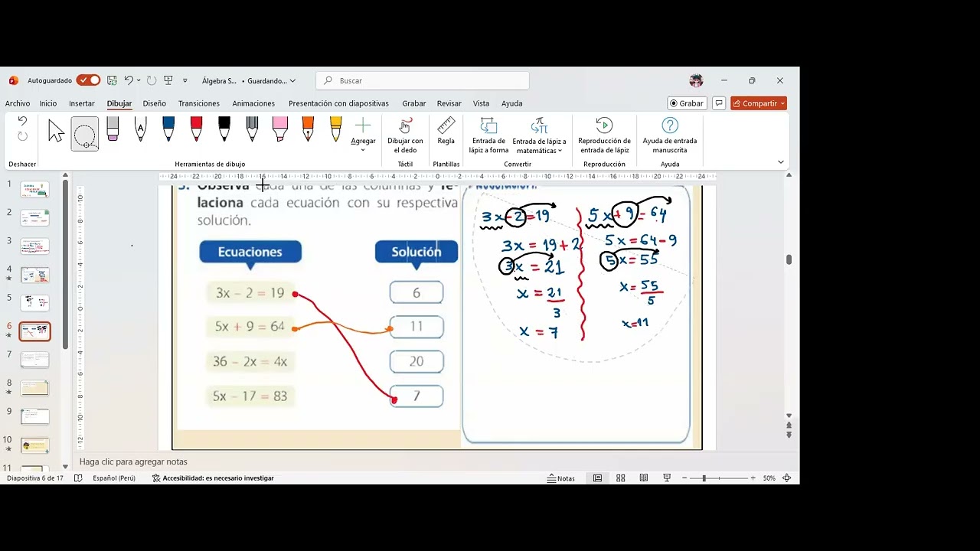This screenshot has height=551, width=980.
Task: Switch to the Insertar tab
Action: [82, 103]
